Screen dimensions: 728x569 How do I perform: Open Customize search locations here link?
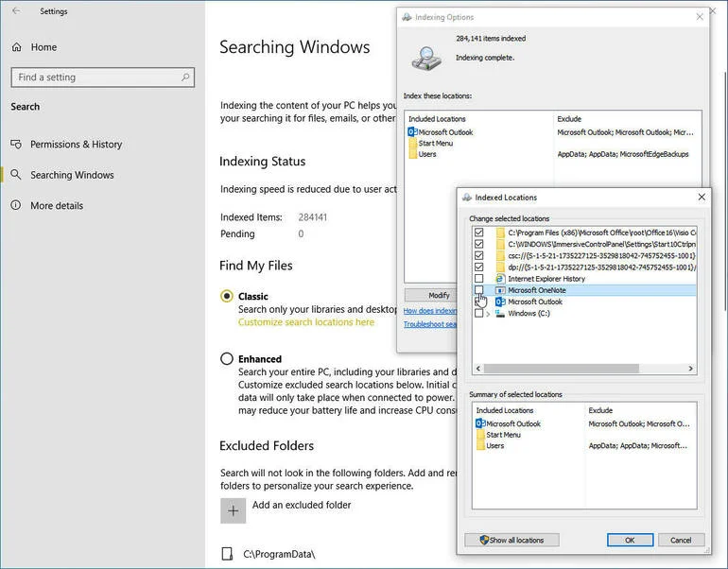coord(306,322)
